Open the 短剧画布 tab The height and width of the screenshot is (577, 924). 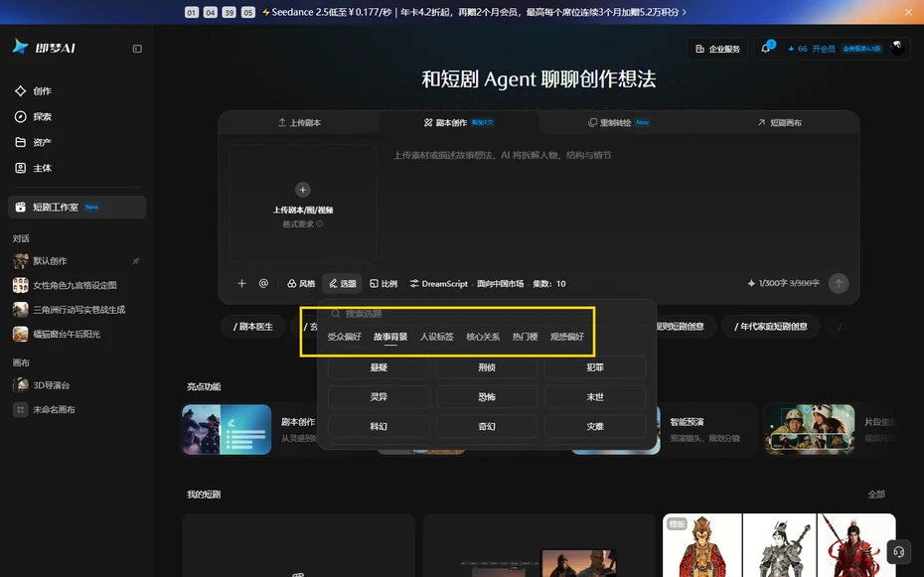coord(779,122)
